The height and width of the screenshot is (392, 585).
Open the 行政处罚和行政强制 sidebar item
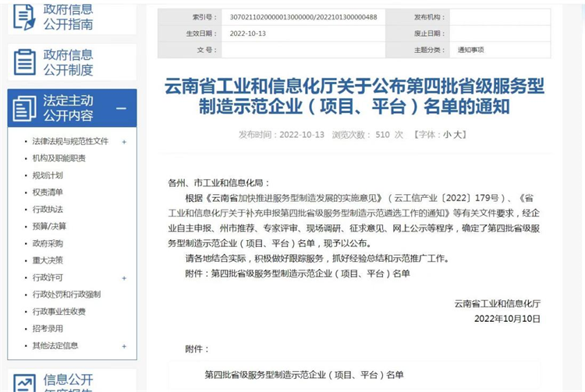pos(66,295)
